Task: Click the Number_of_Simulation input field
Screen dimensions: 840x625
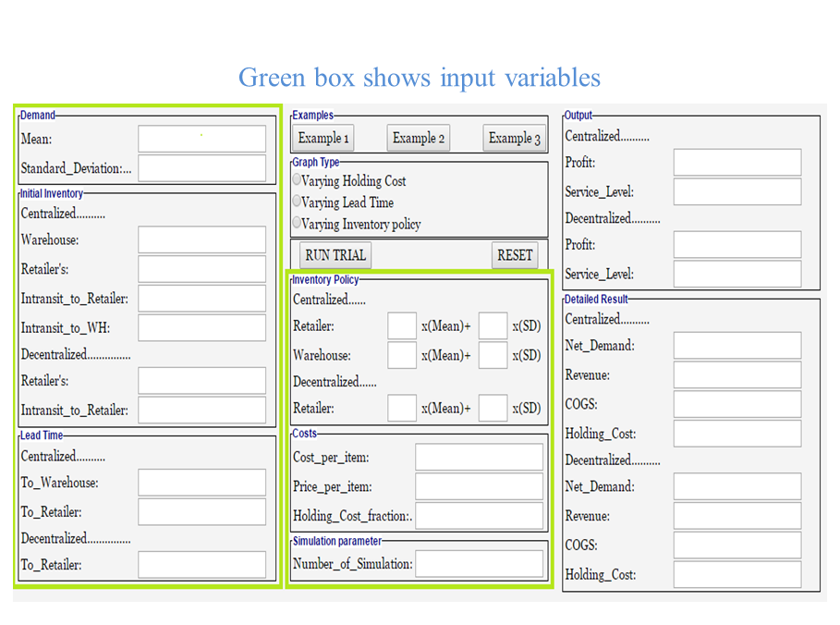Action: pos(480,564)
